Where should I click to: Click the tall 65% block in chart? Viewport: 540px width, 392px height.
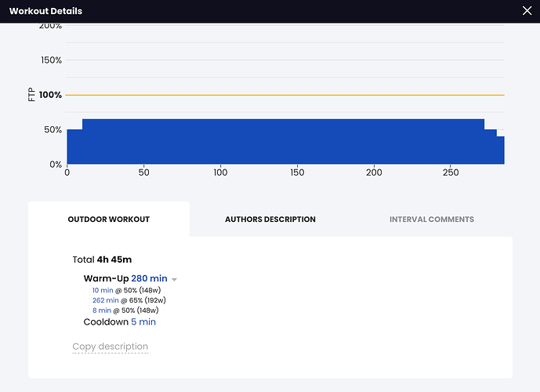pyautogui.click(x=283, y=142)
